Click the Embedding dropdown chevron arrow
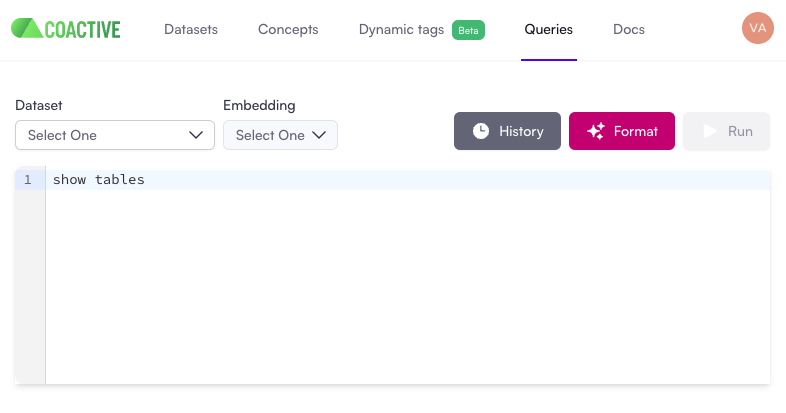The width and height of the screenshot is (786, 413). pyautogui.click(x=320, y=135)
